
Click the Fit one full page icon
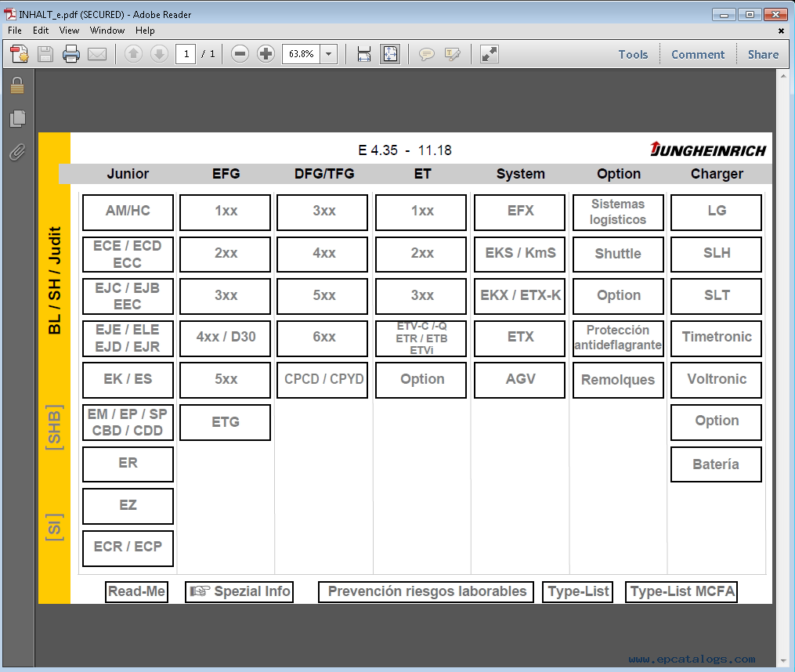pyautogui.click(x=390, y=54)
